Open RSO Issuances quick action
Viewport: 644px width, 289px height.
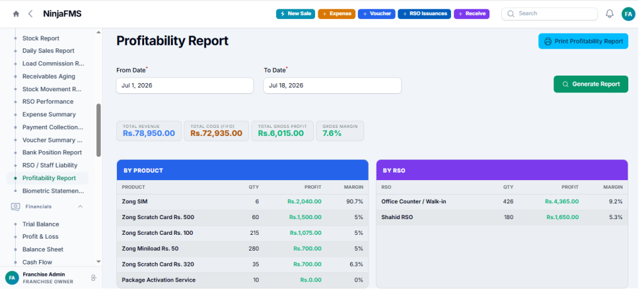point(425,14)
